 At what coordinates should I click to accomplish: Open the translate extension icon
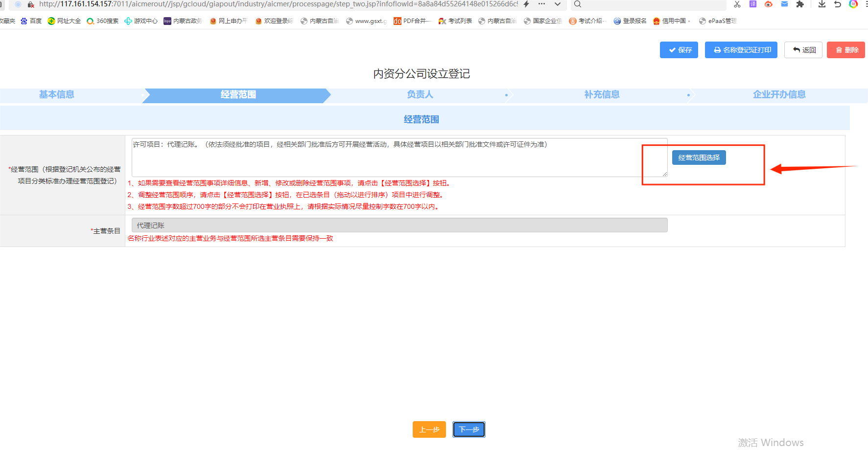coord(753,4)
